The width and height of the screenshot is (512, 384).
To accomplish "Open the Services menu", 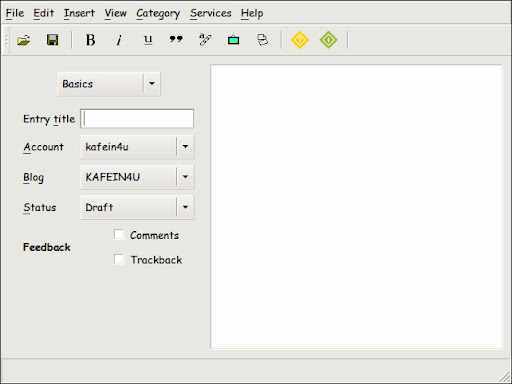I will click(211, 13).
